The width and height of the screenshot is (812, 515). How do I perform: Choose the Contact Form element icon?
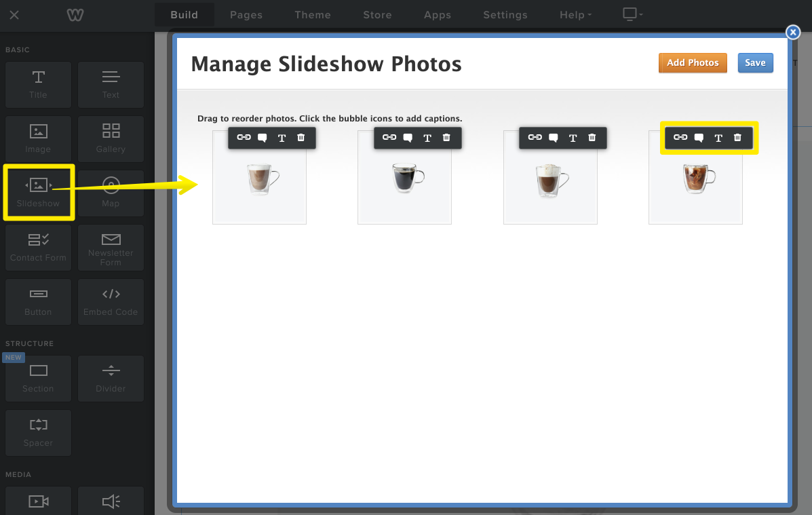tap(38, 248)
